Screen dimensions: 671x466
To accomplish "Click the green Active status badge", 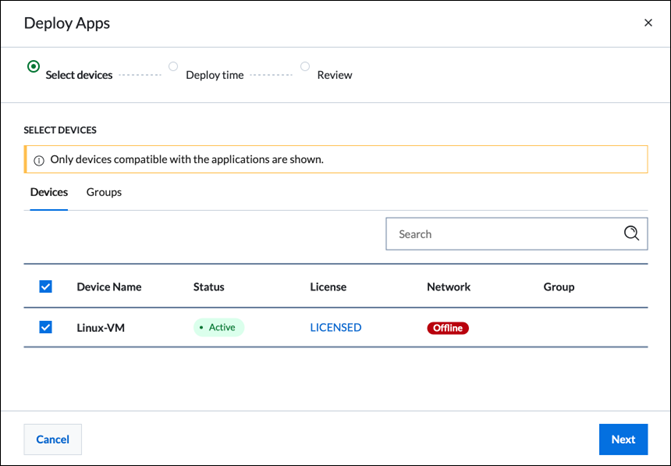I will click(x=219, y=327).
